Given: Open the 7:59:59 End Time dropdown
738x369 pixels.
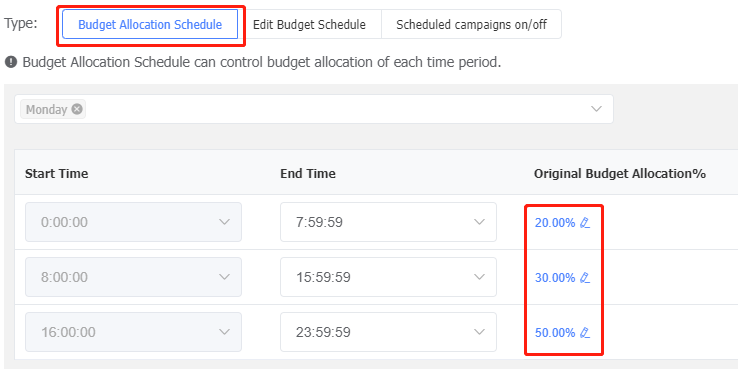Looking at the screenshot, I should click(388, 222).
